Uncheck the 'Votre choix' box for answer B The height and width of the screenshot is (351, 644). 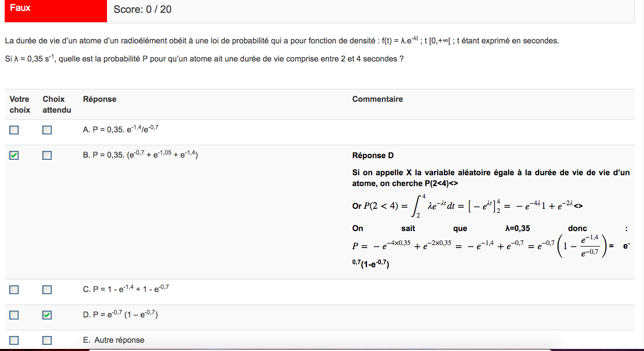coord(14,155)
